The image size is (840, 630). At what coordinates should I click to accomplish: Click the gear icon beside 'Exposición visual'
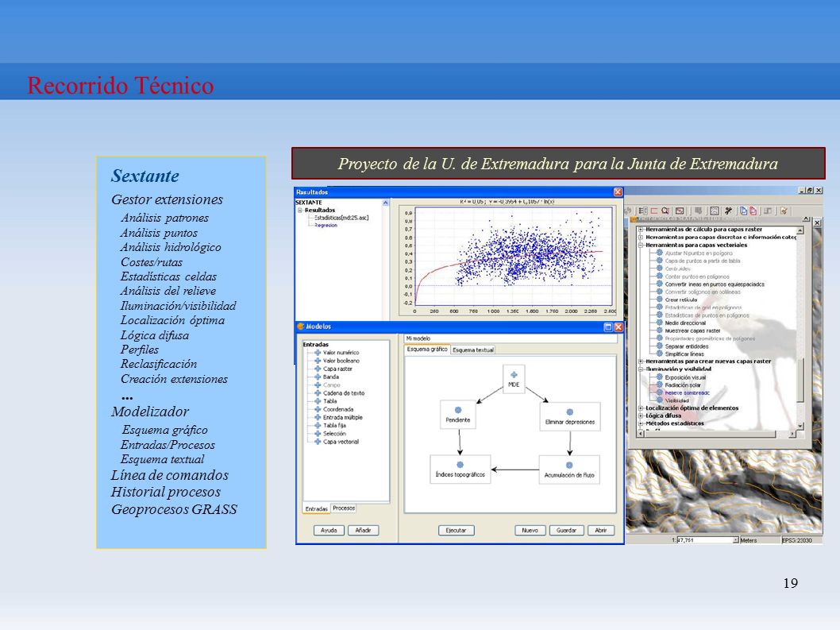point(660,377)
